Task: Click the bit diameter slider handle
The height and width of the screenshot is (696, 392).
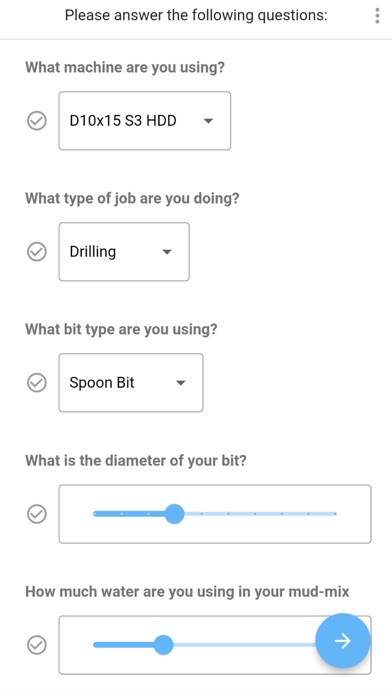Action: (x=174, y=514)
